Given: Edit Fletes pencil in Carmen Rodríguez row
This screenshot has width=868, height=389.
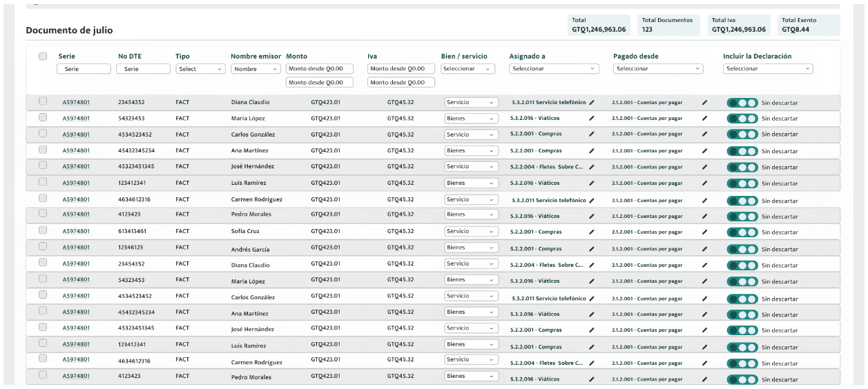Looking at the screenshot, I should pos(591,363).
